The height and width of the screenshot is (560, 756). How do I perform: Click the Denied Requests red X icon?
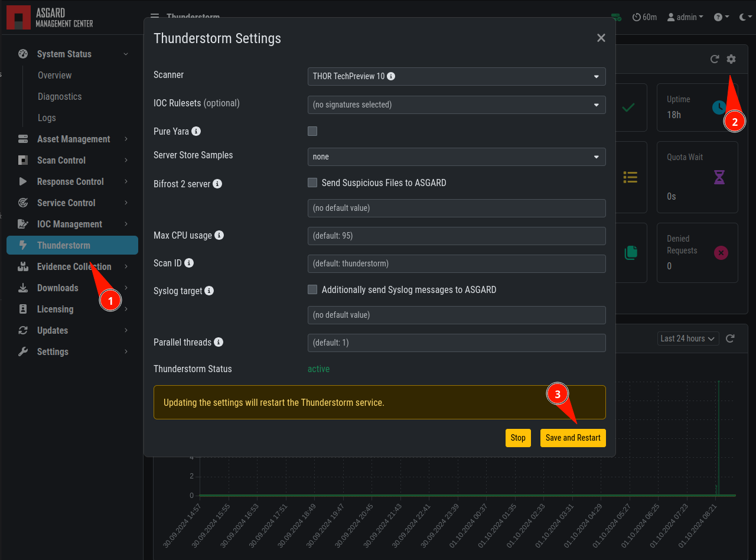tap(721, 253)
